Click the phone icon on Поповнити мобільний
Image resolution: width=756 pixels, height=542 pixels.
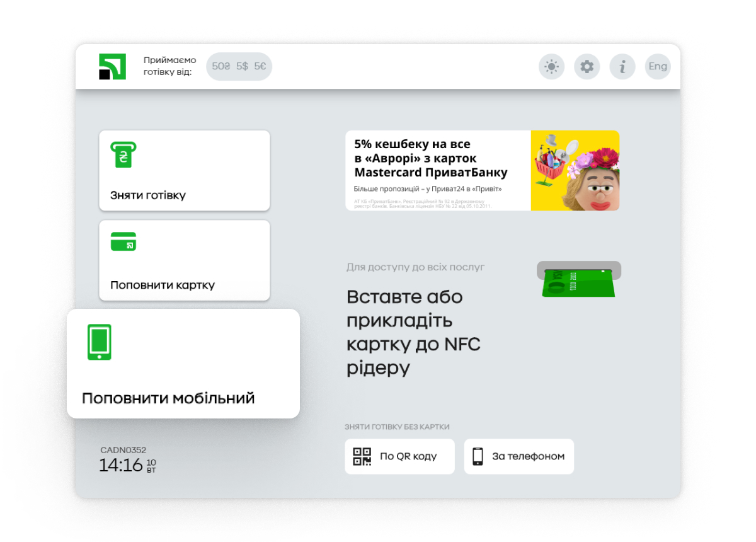click(98, 342)
